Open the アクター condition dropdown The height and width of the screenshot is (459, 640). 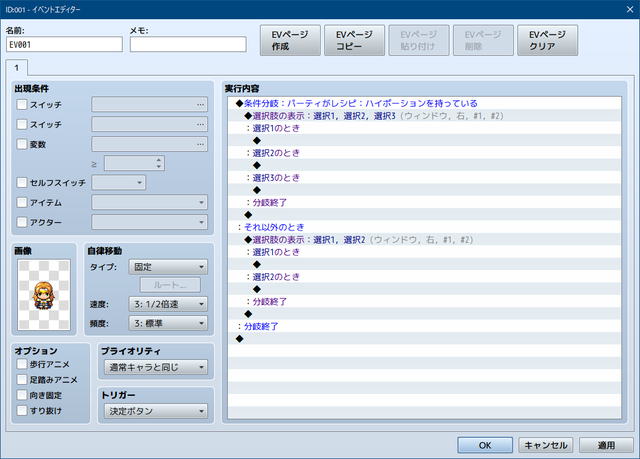click(149, 222)
